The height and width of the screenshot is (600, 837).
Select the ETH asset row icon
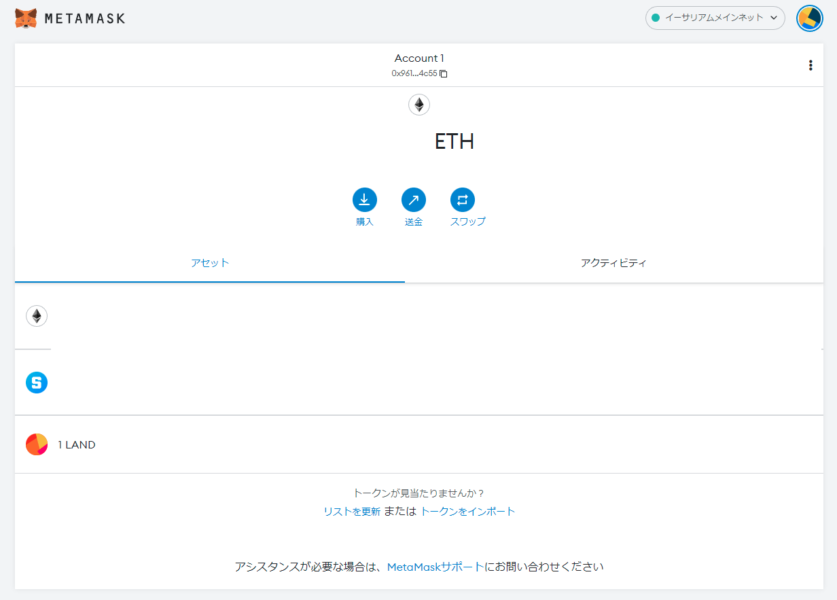point(37,316)
